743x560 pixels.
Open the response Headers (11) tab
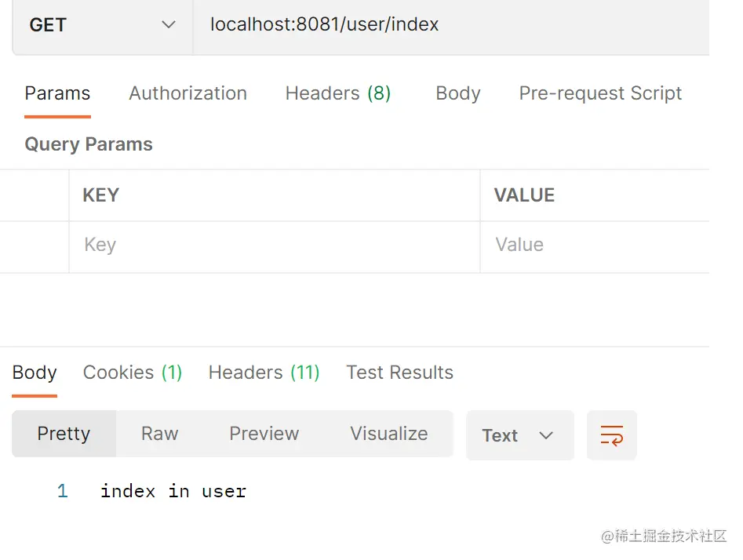tap(264, 373)
